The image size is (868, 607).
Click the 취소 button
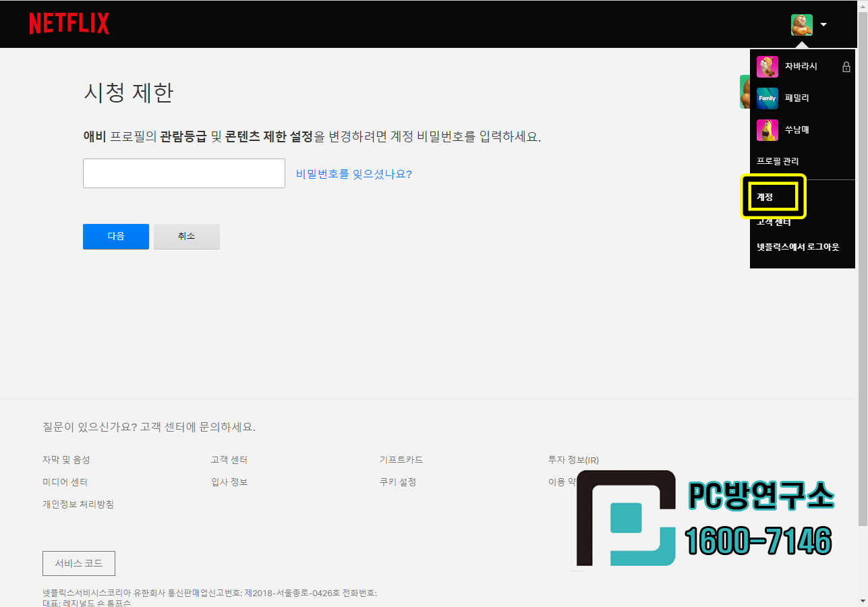point(187,237)
